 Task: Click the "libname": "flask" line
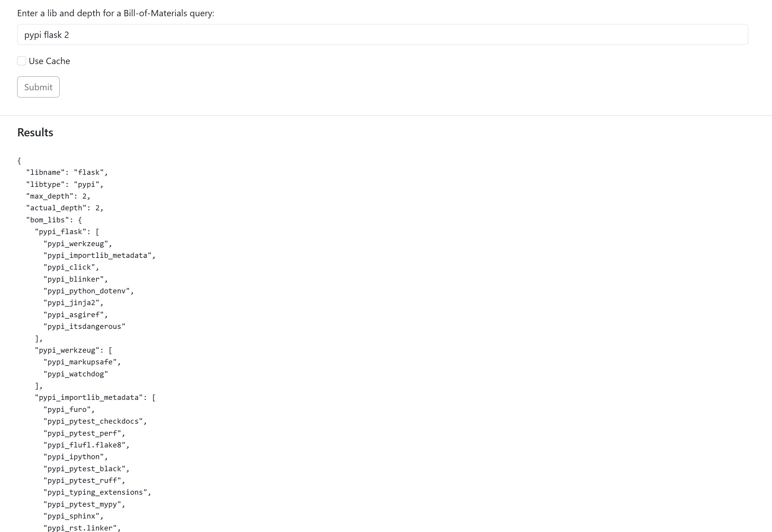[x=67, y=172]
